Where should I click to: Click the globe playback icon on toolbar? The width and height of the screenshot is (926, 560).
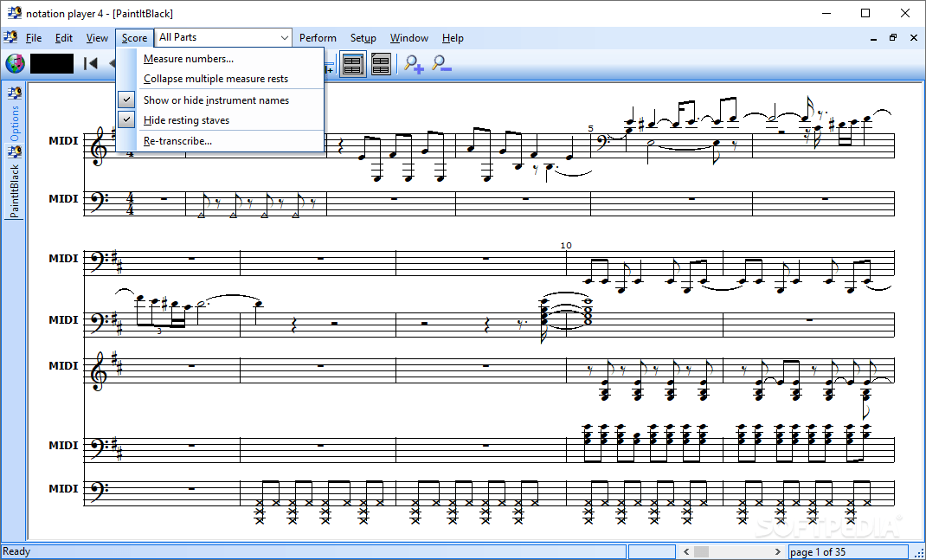pos(16,62)
